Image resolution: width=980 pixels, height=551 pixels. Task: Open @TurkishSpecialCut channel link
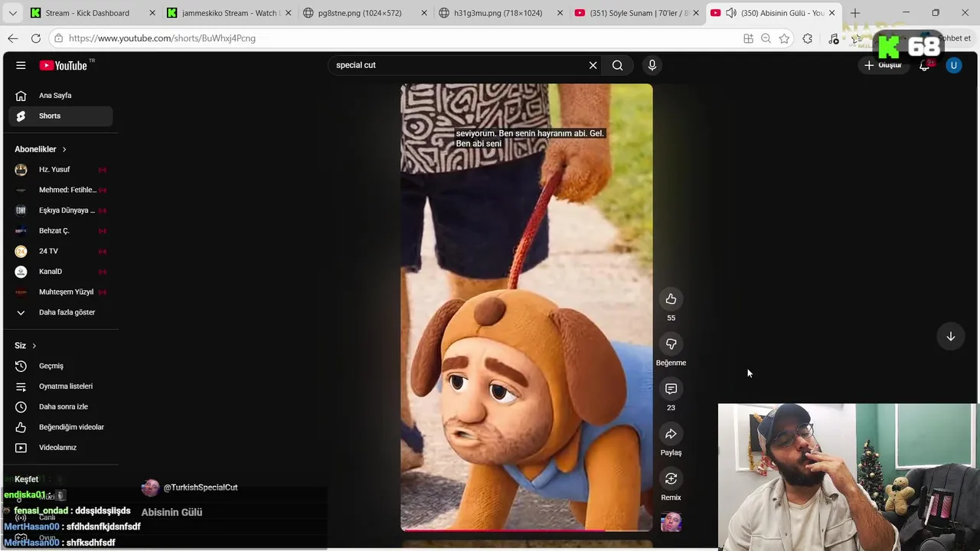(201, 487)
